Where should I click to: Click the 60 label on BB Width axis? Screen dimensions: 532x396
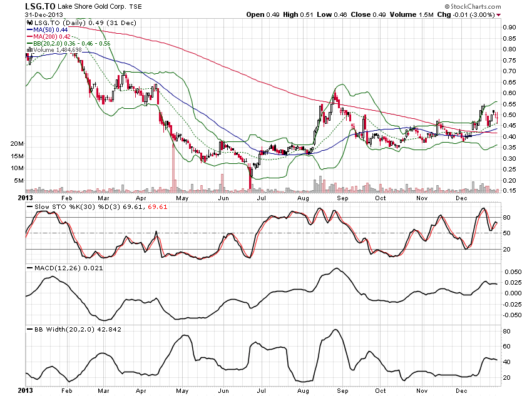[x=506, y=347]
